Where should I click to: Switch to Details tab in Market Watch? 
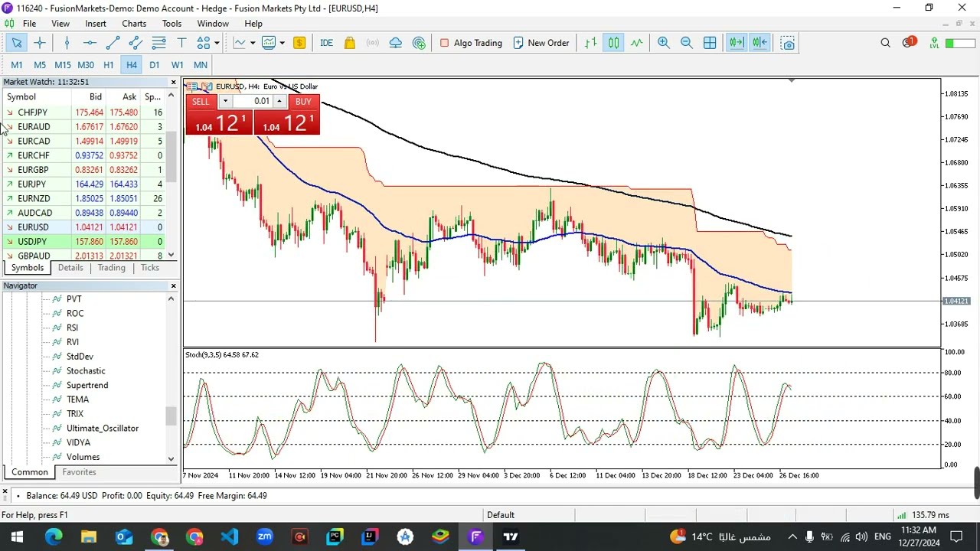(70, 268)
